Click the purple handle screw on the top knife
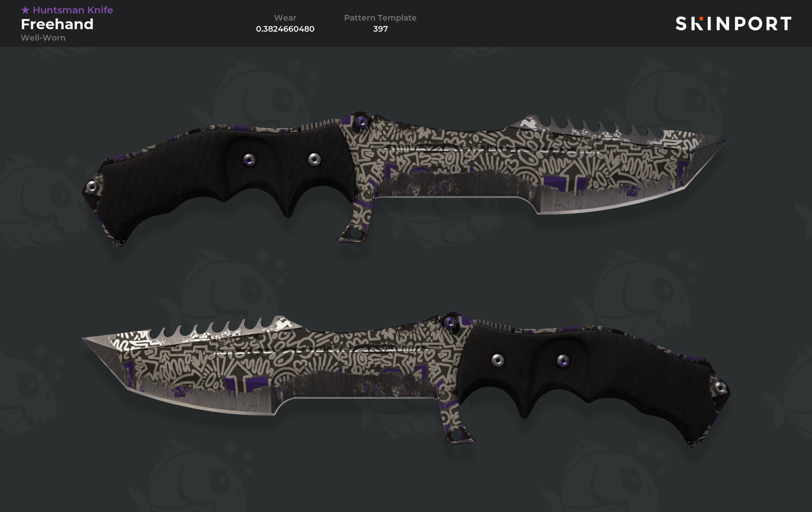812x512 pixels. pyautogui.click(x=249, y=160)
